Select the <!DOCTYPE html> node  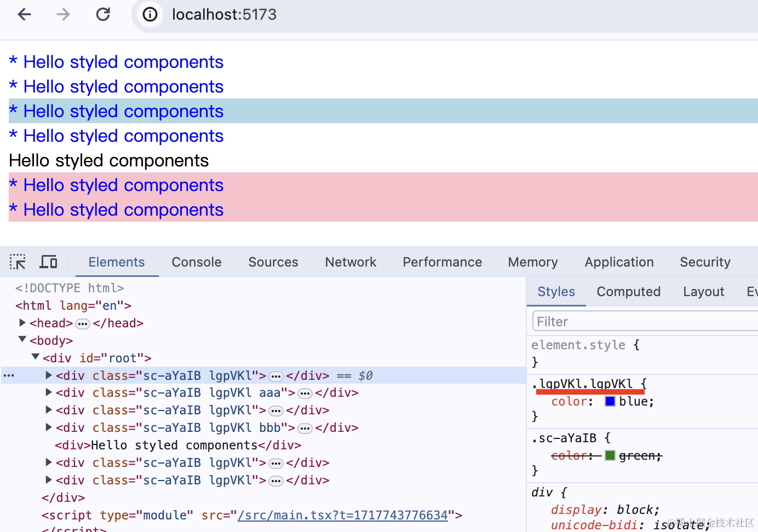70,288
